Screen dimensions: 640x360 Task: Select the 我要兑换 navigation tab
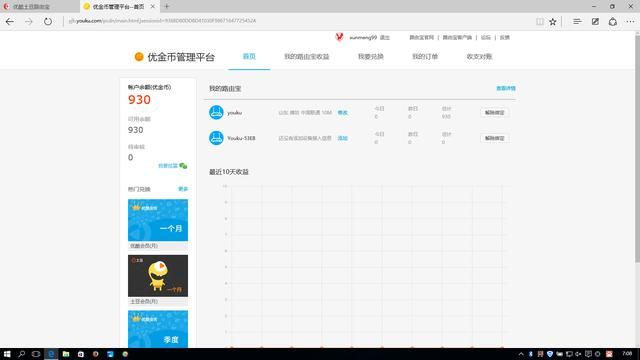pyautogui.click(x=371, y=57)
